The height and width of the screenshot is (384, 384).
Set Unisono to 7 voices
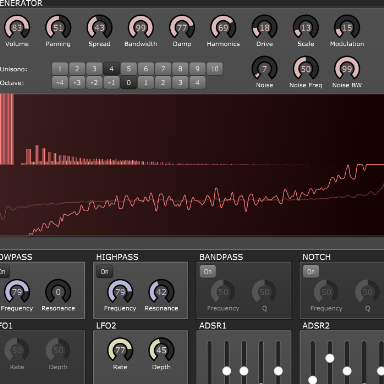[163, 69]
